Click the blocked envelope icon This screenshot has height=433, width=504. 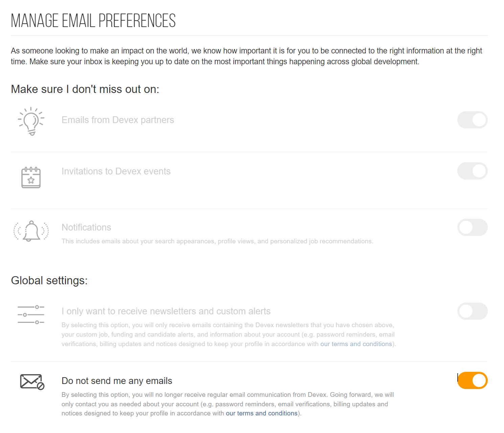pyautogui.click(x=32, y=382)
